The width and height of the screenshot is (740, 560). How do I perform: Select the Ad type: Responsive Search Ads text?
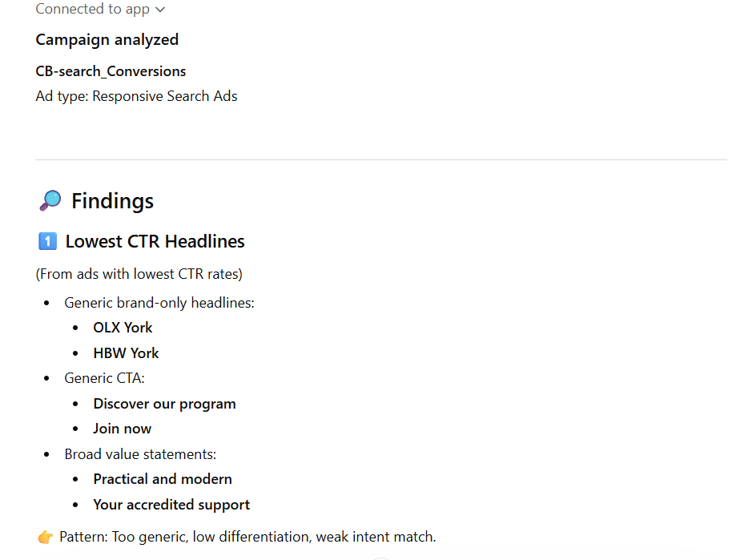click(x=136, y=95)
